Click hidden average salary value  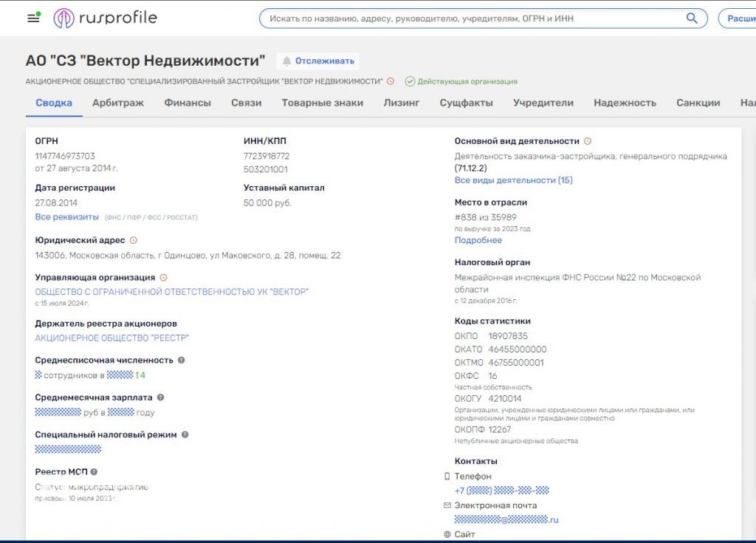[x=58, y=412]
